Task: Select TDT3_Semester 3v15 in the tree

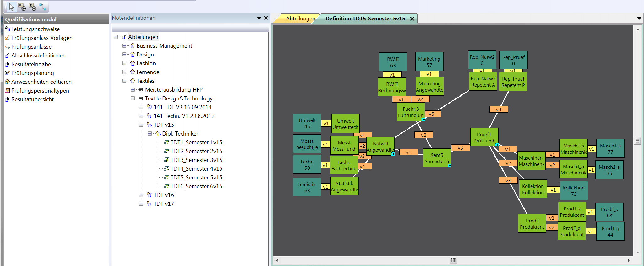Action: [x=196, y=160]
